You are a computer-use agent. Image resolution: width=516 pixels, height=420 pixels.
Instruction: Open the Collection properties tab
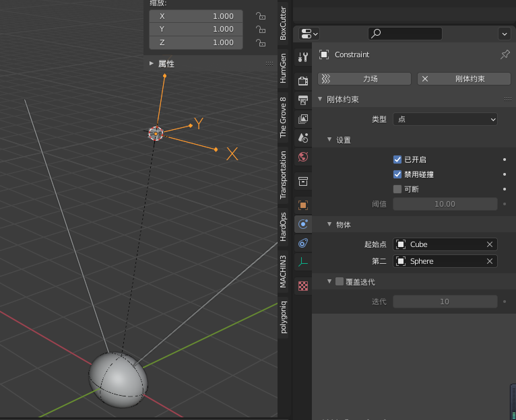pyautogui.click(x=302, y=181)
